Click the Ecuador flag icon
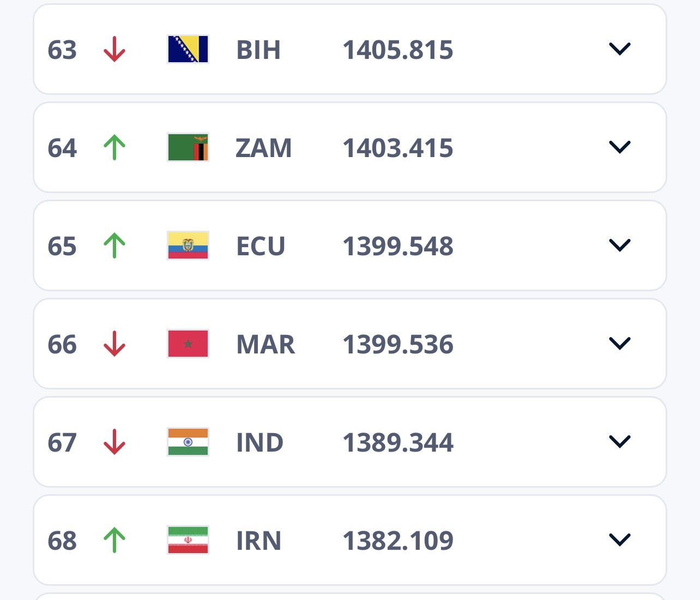The width and height of the screenshot is (700, 600). (188, 246)
